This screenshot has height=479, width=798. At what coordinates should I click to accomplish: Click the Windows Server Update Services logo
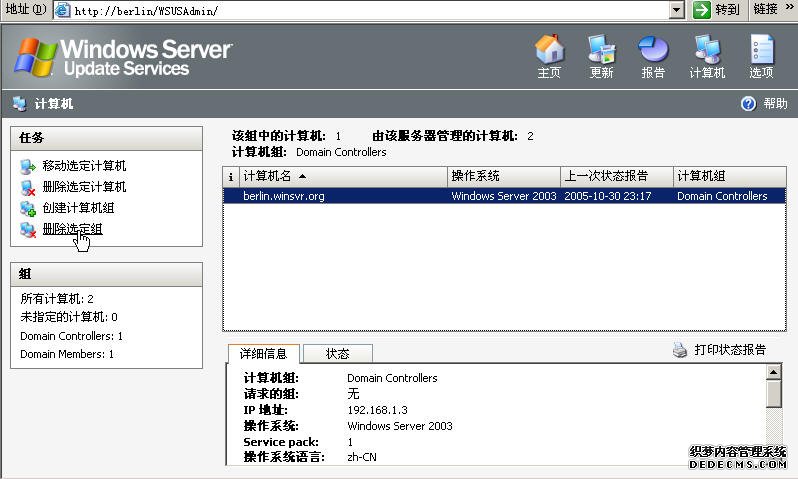tap(124, 58)
